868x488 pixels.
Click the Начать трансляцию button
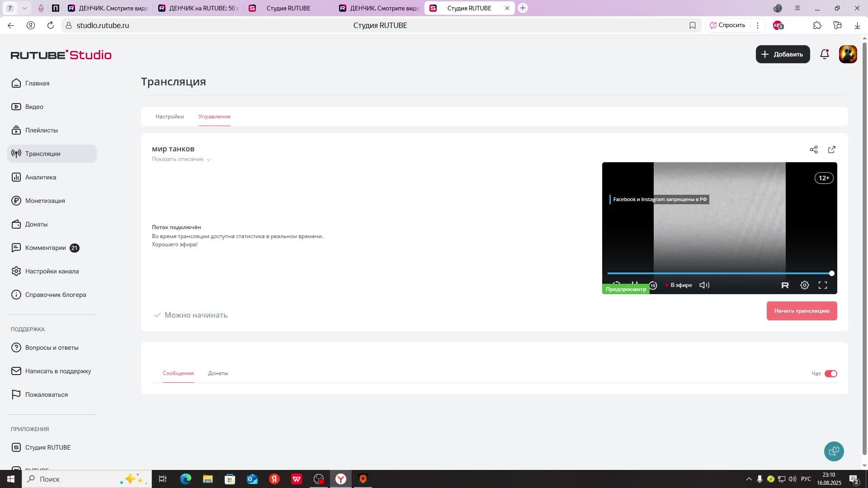click(802, 311)
